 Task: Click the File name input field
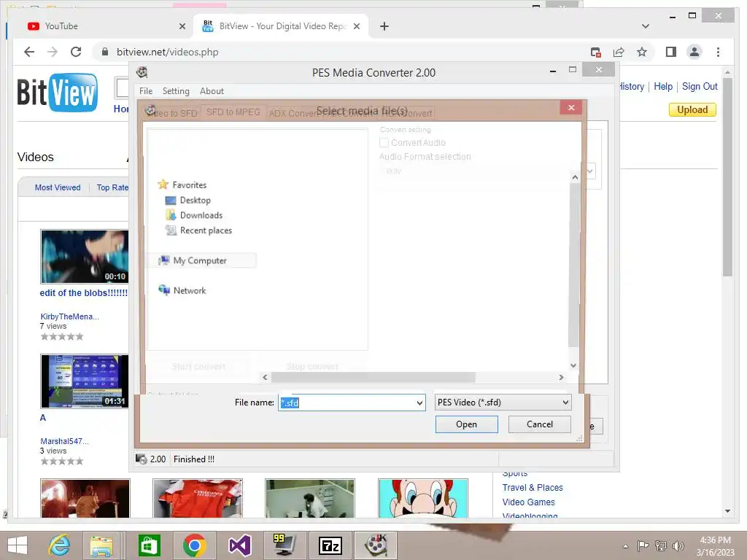(x=347, y=402)
